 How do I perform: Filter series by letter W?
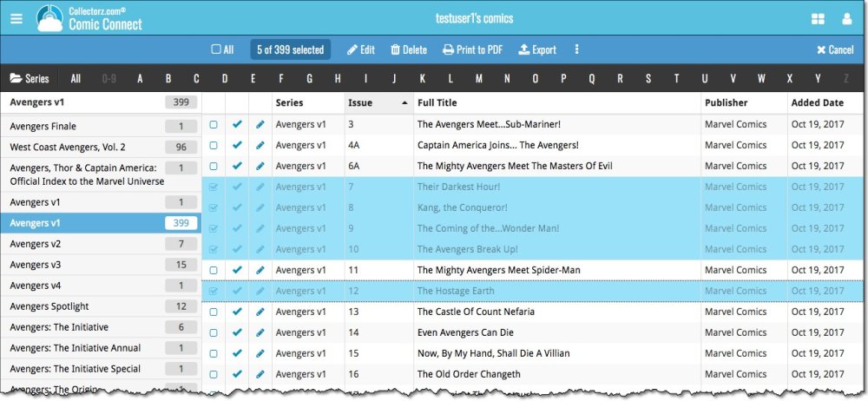[762, 79]
